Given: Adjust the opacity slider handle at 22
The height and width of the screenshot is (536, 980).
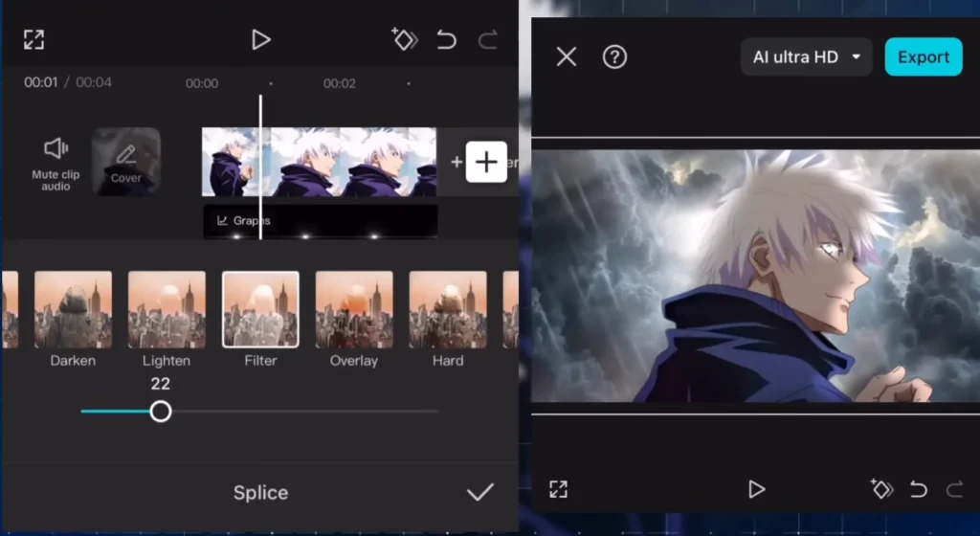Looking at the screenshot, I should click(x=161, y=412).
